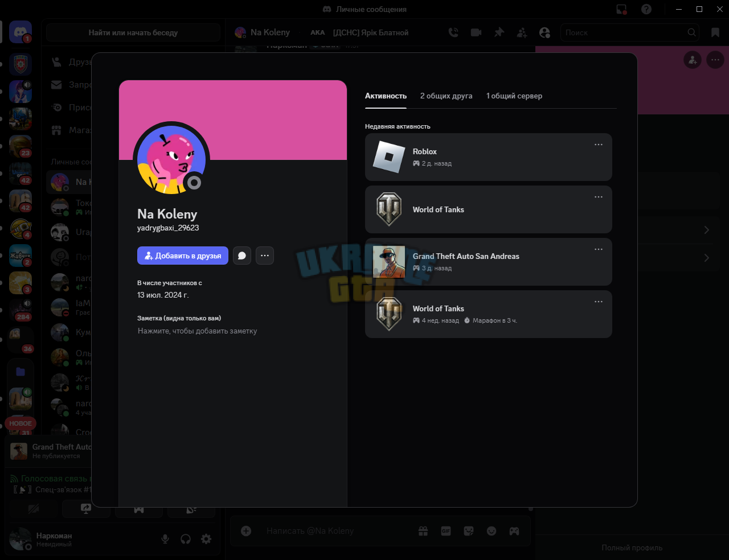This screenshot has height=560, width=729.
Task: Open the 1 общий сервер tab
Action: click(x=514, y=96)
